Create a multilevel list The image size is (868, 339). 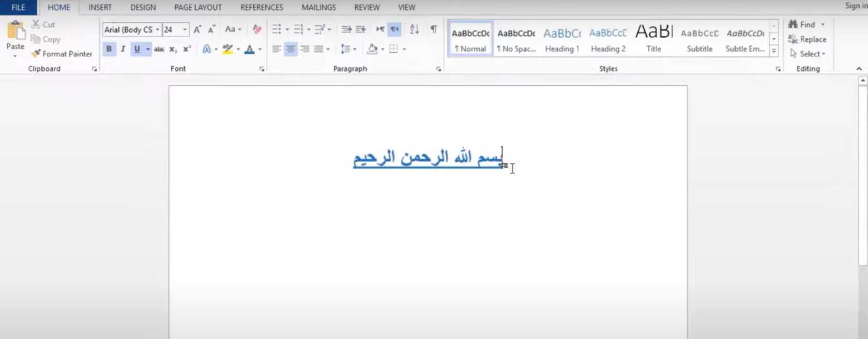(x=319, y=29)
